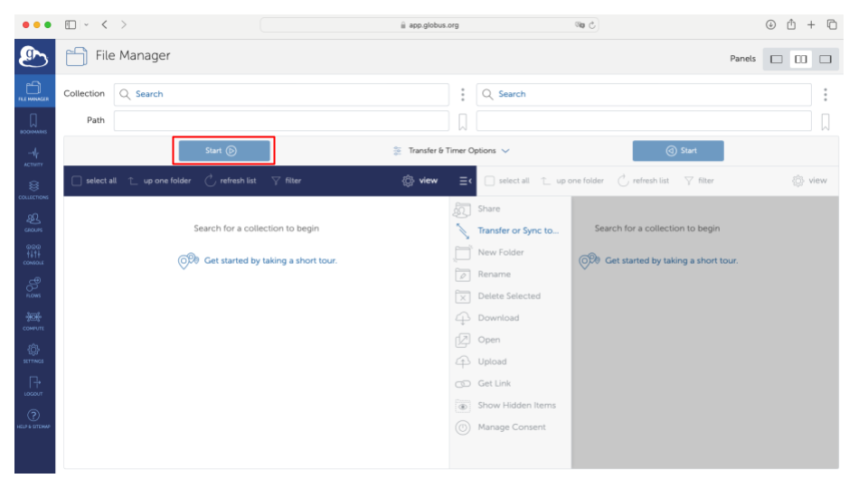Open the Activity sidebar icon
The width and height of the screenshot is (868, 488).
pos(33,156)
